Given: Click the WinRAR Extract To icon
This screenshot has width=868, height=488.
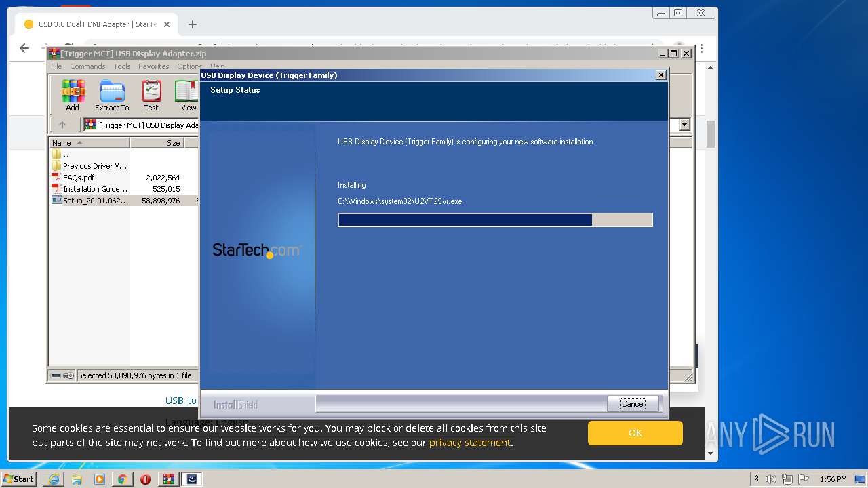Looking at the screenshot, I should coord(112,96).
